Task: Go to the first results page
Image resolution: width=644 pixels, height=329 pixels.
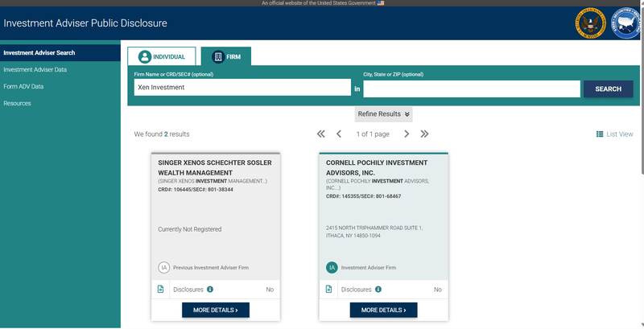Action: pos(320,134)
